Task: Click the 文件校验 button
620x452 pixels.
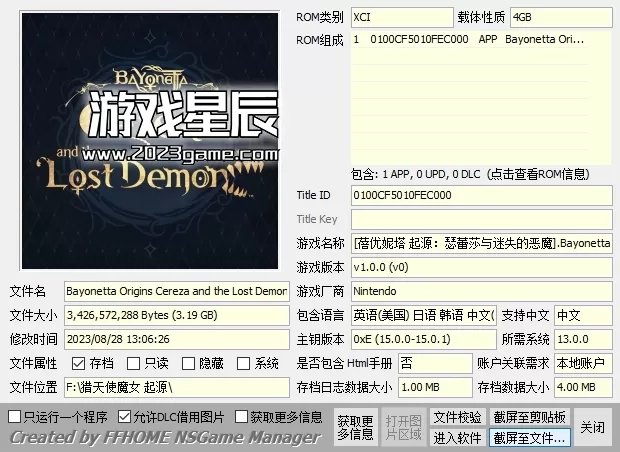Action: (457, 417)
